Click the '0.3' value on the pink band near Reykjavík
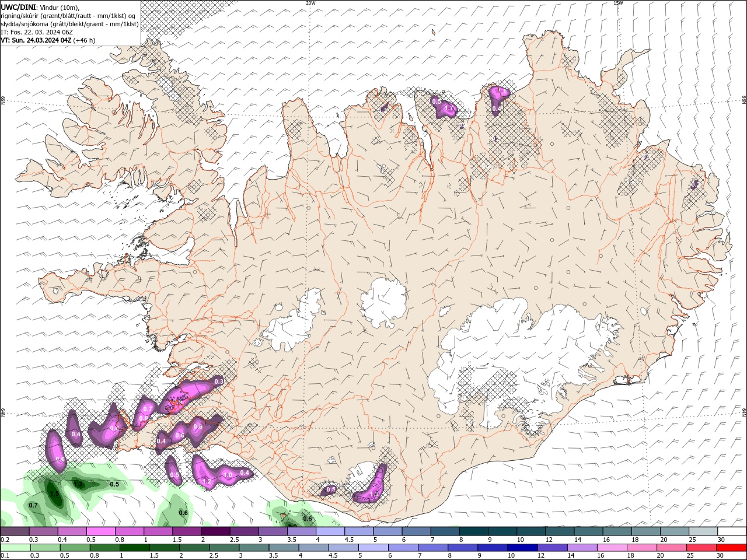Viewport: 747px width, 560px height. (x=219, y=381)
